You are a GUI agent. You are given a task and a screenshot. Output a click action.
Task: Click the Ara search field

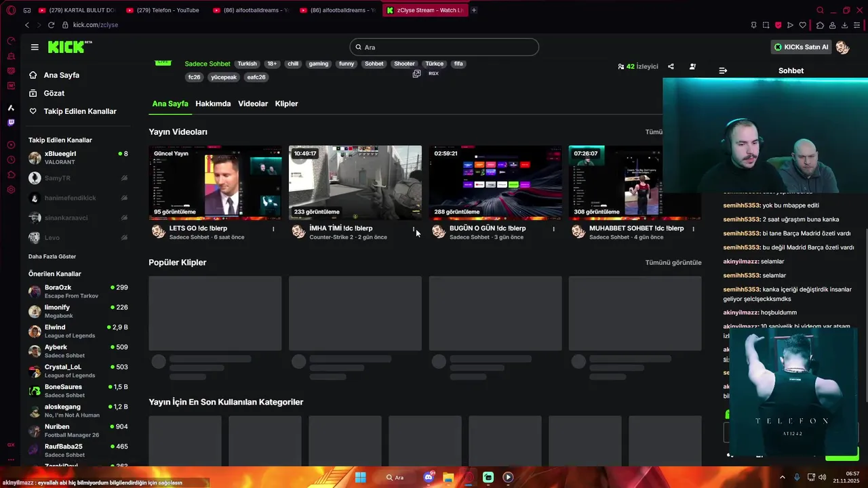click(444, 47)
